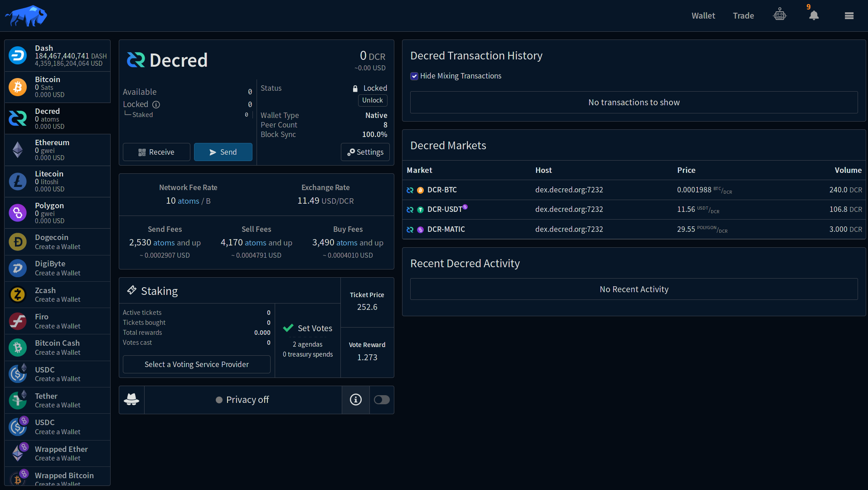868x490 pixels.
Task: Toggle Hide Mixing Transactions checkbox
Action: coord(414,76)
